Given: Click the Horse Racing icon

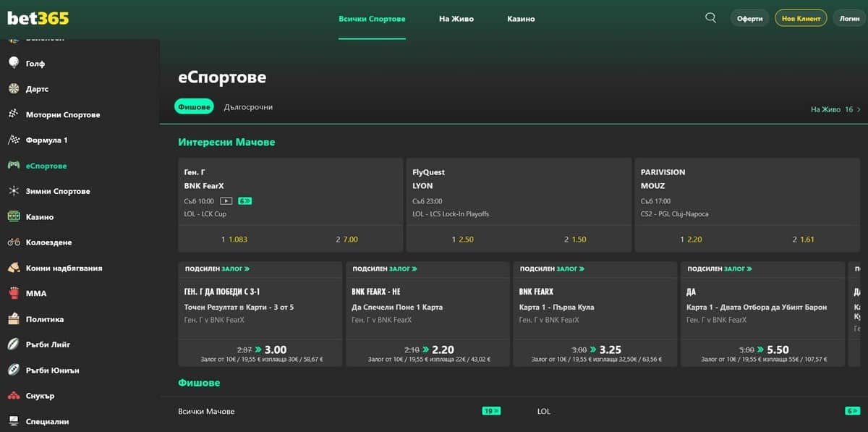Looking at the screenshot, I should pos(14,268).
